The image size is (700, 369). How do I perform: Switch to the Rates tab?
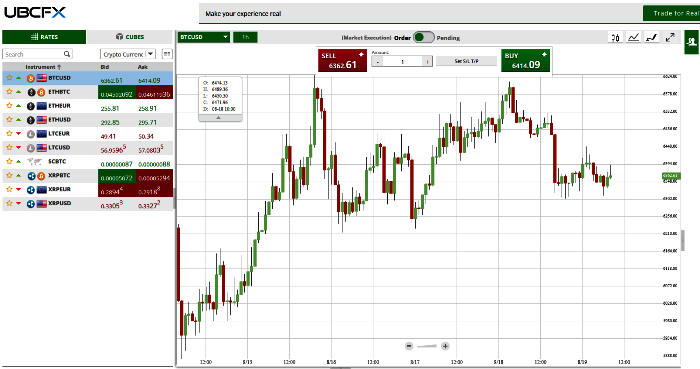(44, 37)
